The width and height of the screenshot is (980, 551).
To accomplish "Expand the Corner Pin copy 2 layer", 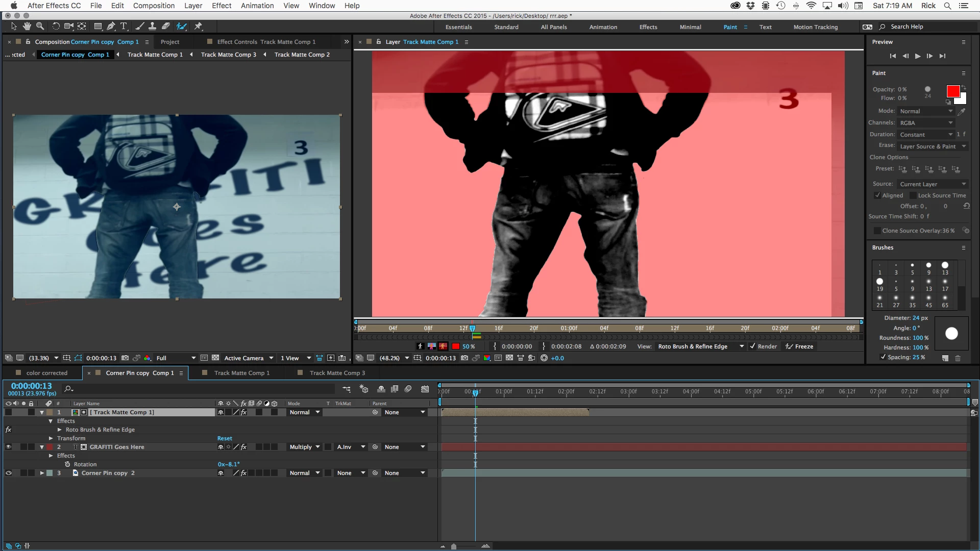I will (42, 473).
